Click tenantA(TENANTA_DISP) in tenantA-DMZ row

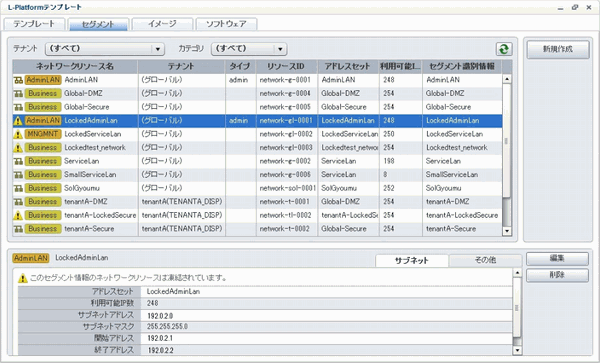tap(182, 202)
